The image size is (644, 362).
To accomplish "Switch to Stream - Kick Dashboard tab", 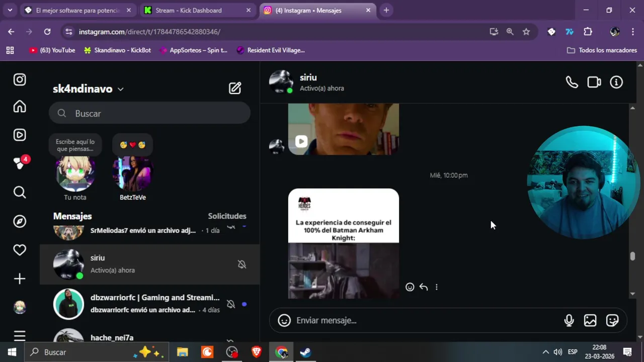I will coord(197,10).
